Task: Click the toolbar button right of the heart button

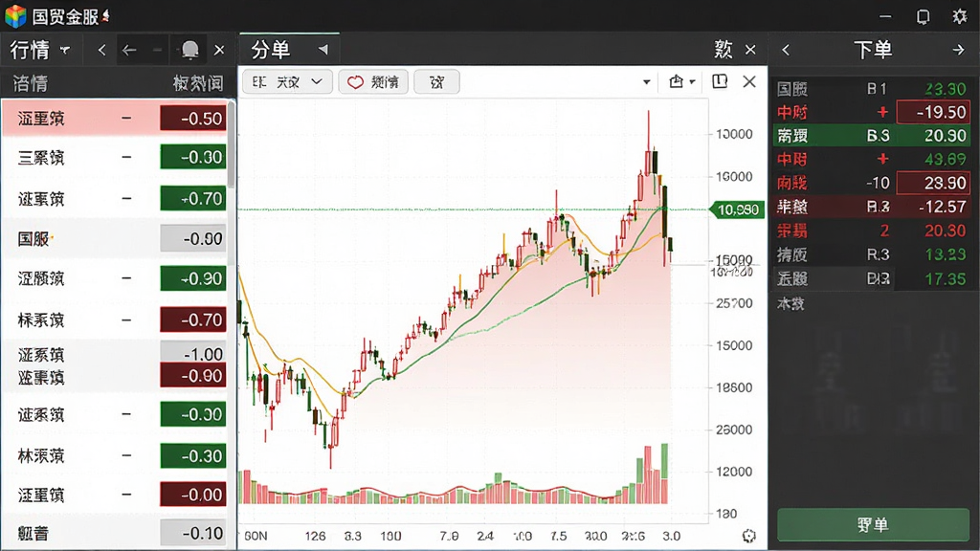Action: tap(436, 82)
